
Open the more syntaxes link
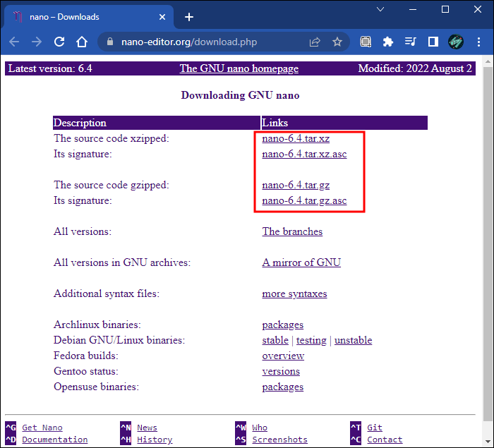coord(294,293)
